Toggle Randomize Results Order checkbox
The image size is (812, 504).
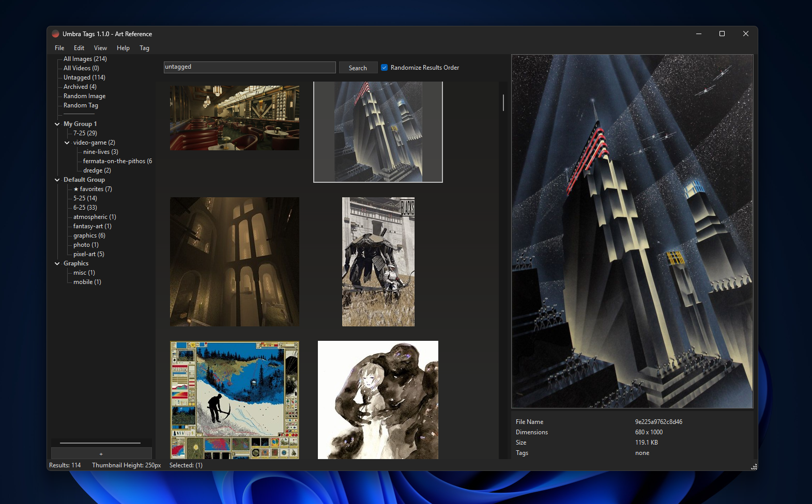(x=384, y=68)
